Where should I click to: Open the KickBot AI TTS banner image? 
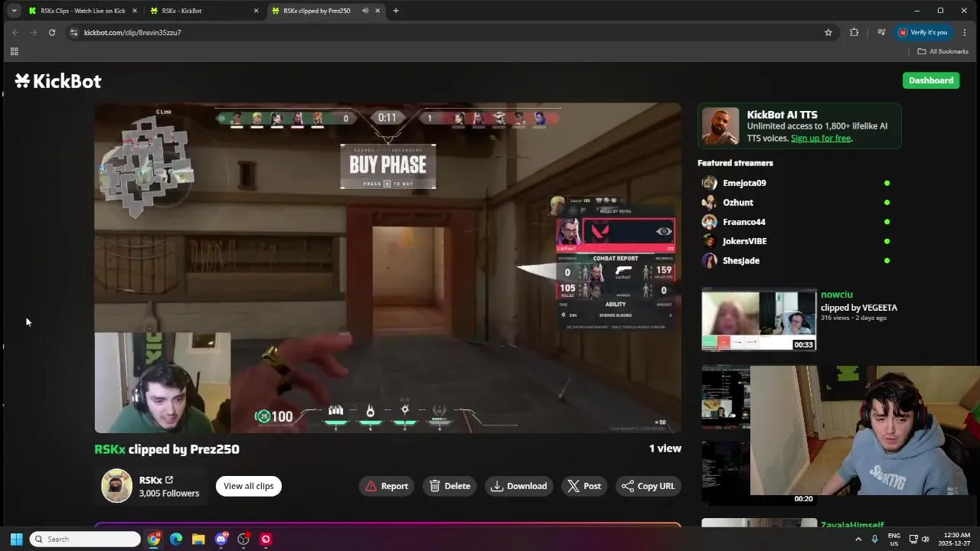click(x=721, y=126)
